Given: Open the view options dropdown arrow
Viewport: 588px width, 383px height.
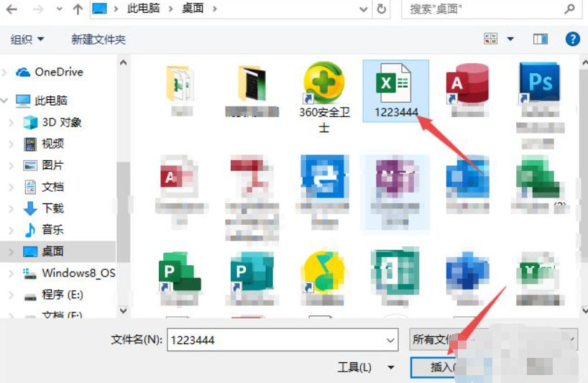Looking at the screenshot, I should [510, 39].
